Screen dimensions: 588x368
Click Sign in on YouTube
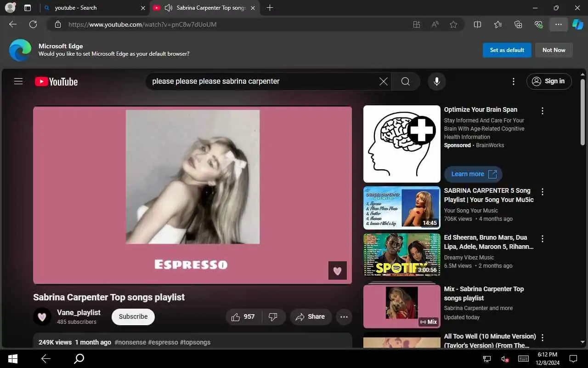point(549,81)
